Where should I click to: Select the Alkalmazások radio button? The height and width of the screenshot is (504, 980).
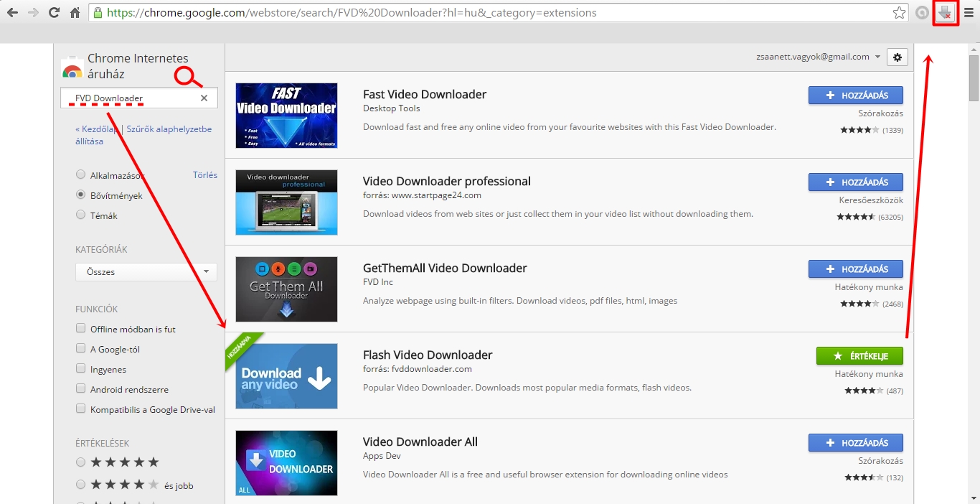click(80, 174)
